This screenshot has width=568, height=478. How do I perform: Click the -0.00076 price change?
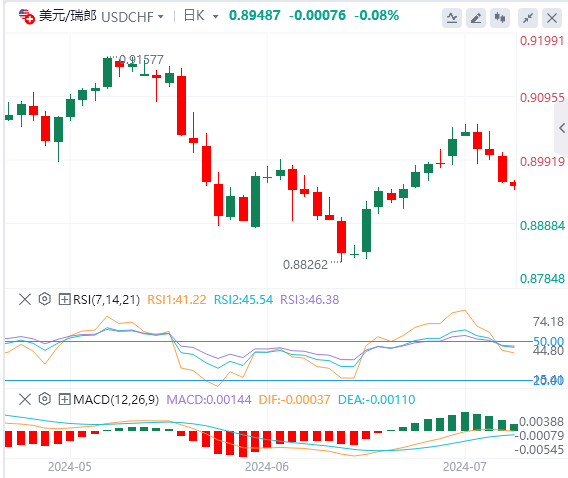point(317,16)
